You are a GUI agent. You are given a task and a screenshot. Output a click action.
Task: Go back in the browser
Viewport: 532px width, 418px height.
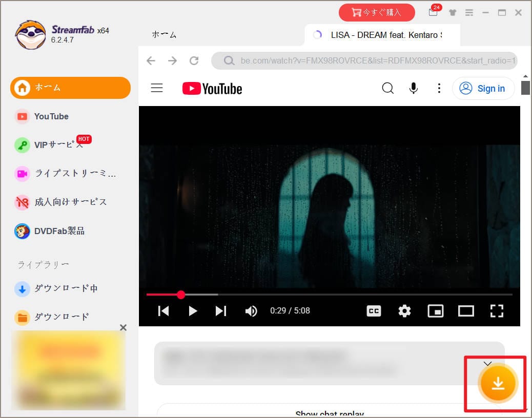151,60
